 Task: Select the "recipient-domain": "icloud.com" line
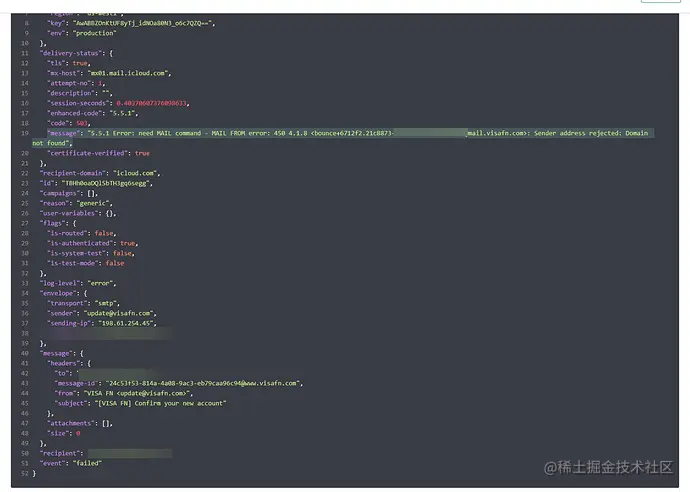(100, 173)
